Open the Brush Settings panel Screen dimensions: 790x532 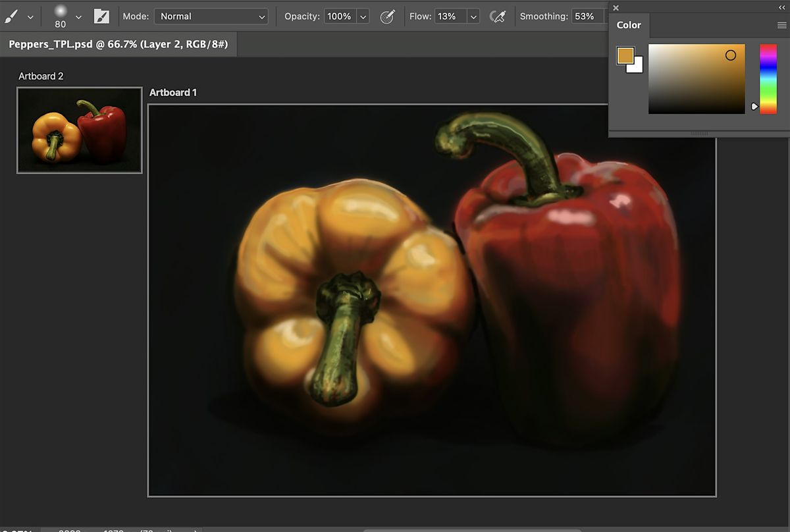click(x=100, y=16)
